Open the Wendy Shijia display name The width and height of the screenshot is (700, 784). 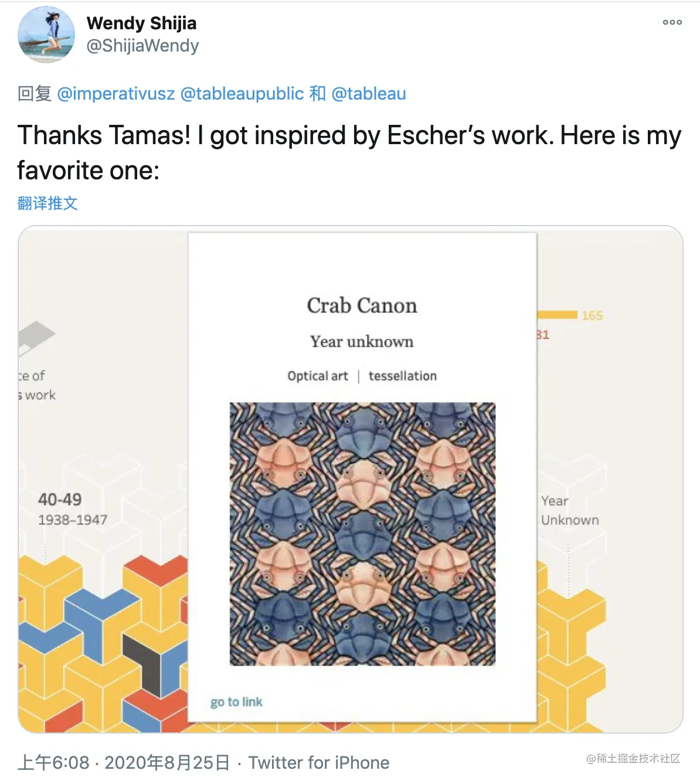coord(141,23)
